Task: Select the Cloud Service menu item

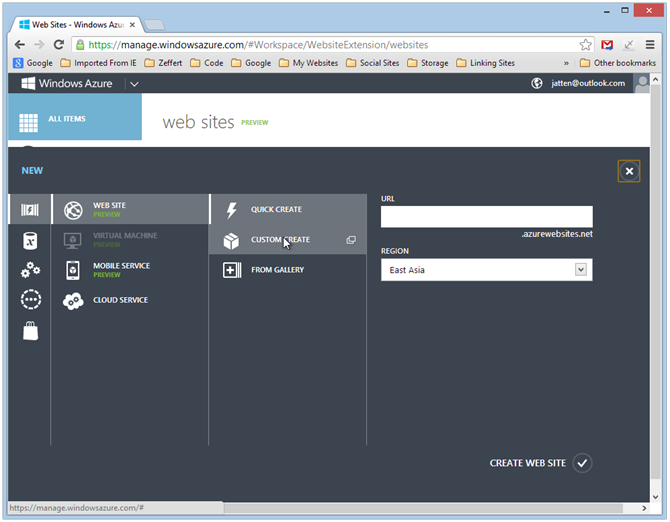Action: coord(130,300)
